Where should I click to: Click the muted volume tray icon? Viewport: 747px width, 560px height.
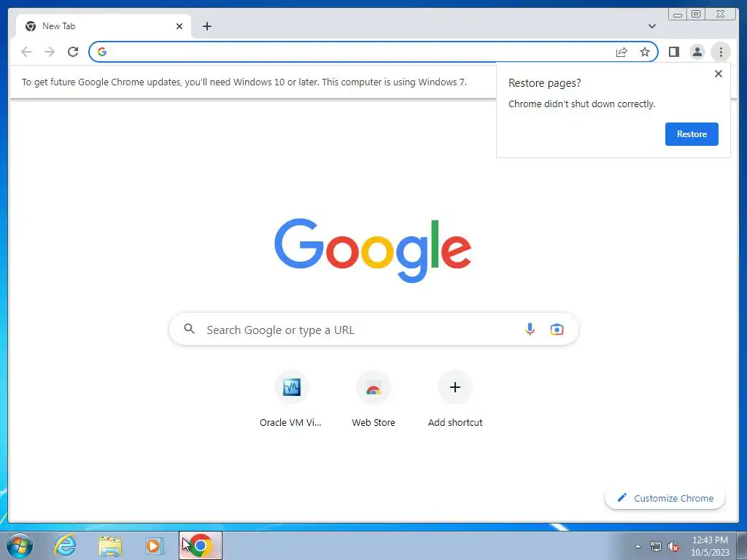click(x=673, y=546)
